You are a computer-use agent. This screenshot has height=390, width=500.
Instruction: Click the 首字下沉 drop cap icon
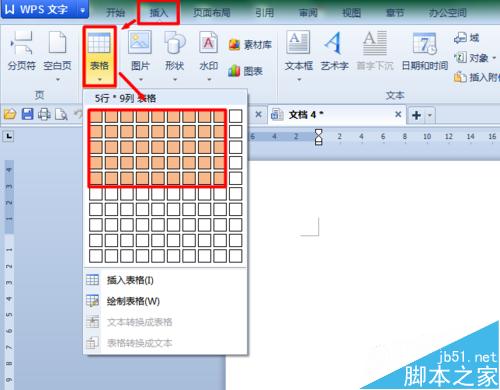click(x=375, y=43)
